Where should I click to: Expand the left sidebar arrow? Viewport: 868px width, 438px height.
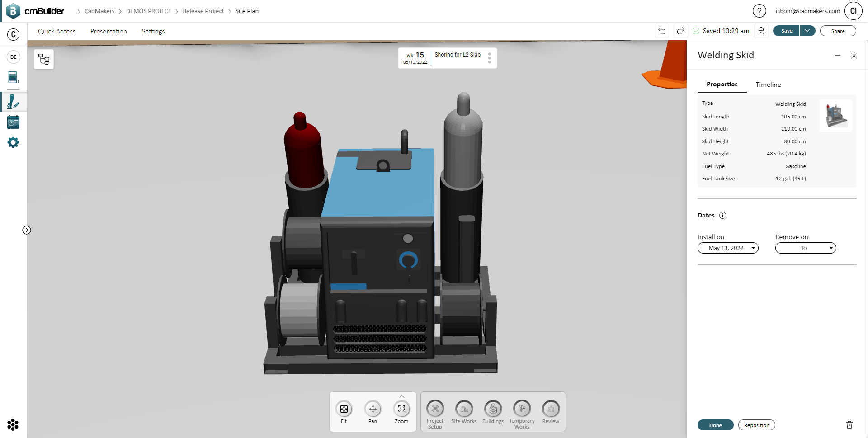pyautogui.click(x=27, y=230)
